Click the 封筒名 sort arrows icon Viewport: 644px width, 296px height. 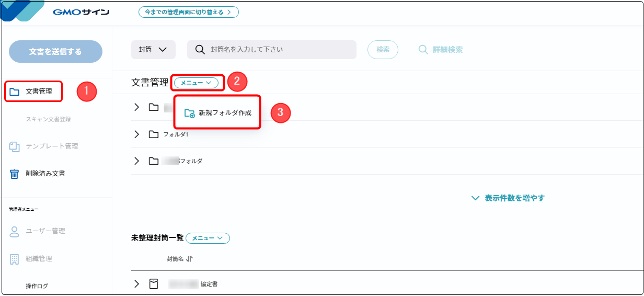(189, 259)
